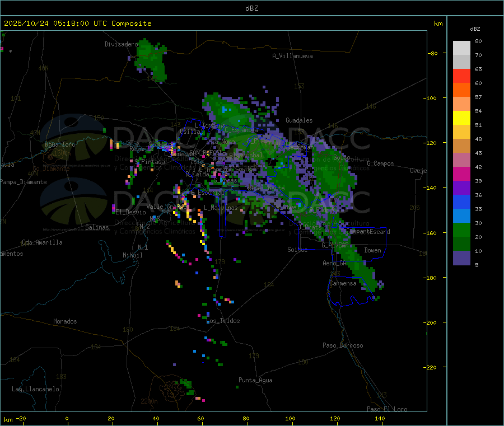Click the Guadales map label
The image size is (504, 426).
tap(299, 120)
